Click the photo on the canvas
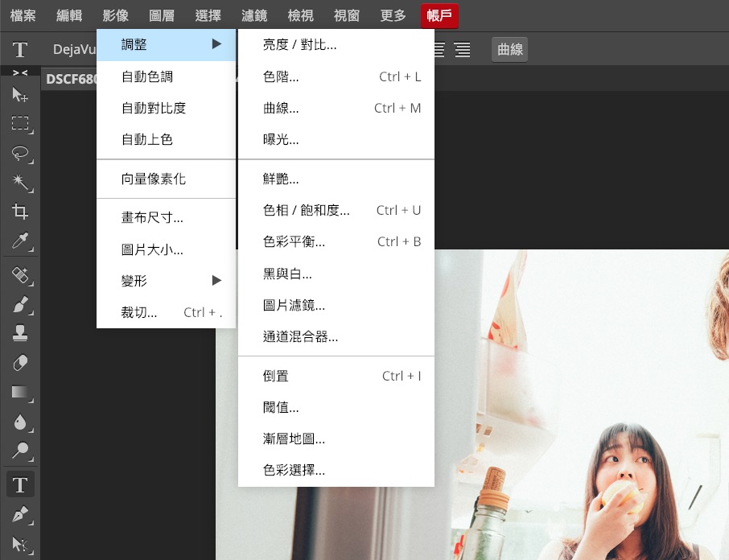This screenshot has width=729, height=560. pos(581,405)
